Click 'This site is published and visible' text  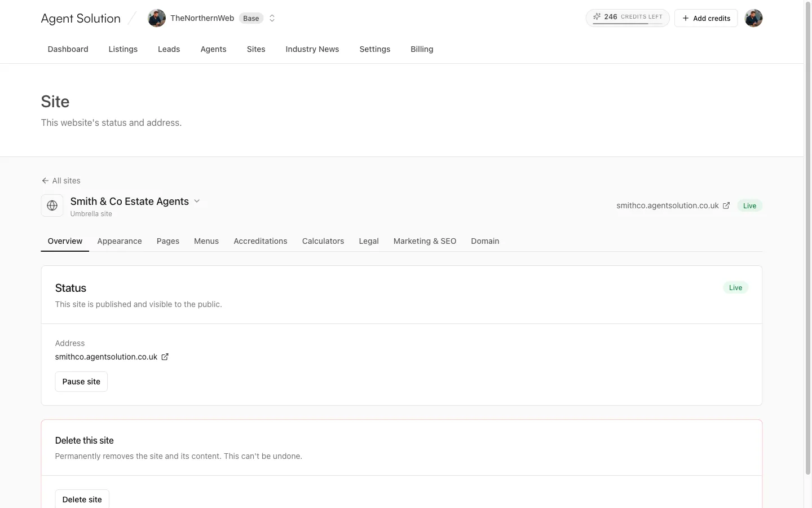click(139, 304)
